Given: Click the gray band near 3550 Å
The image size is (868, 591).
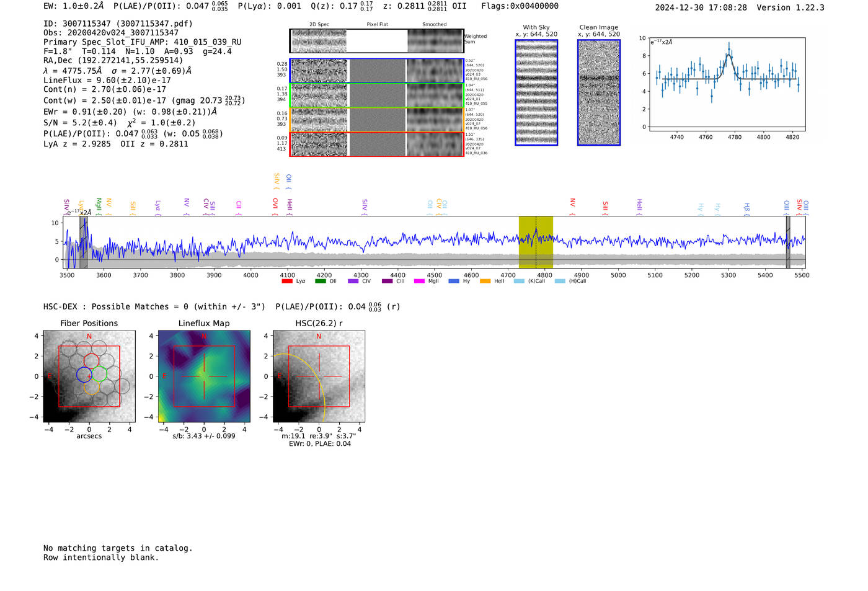Looking at the screenshot, I should 83,242.
